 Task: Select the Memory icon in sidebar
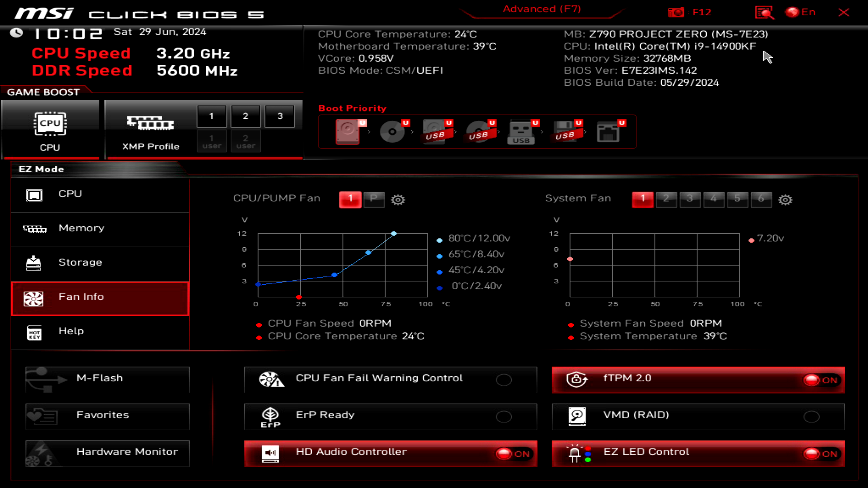tap(33, 228)
